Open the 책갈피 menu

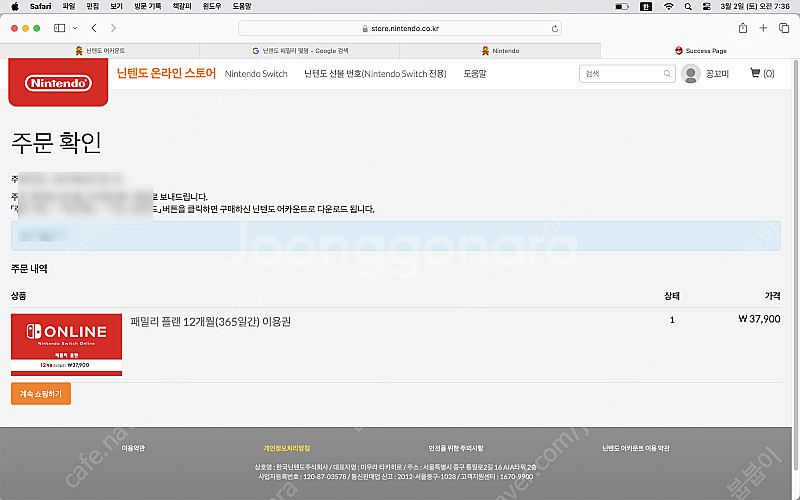[182, 7]
